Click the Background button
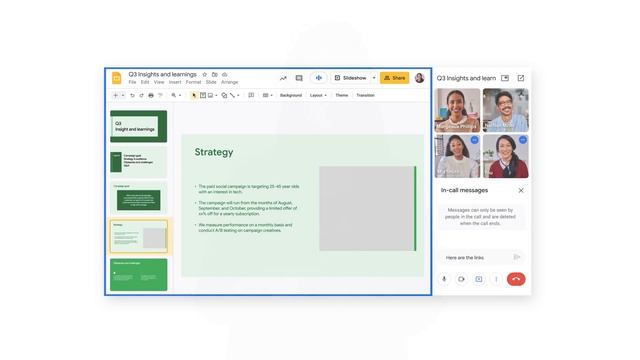The image size is (640, 360). click(291, 95)
